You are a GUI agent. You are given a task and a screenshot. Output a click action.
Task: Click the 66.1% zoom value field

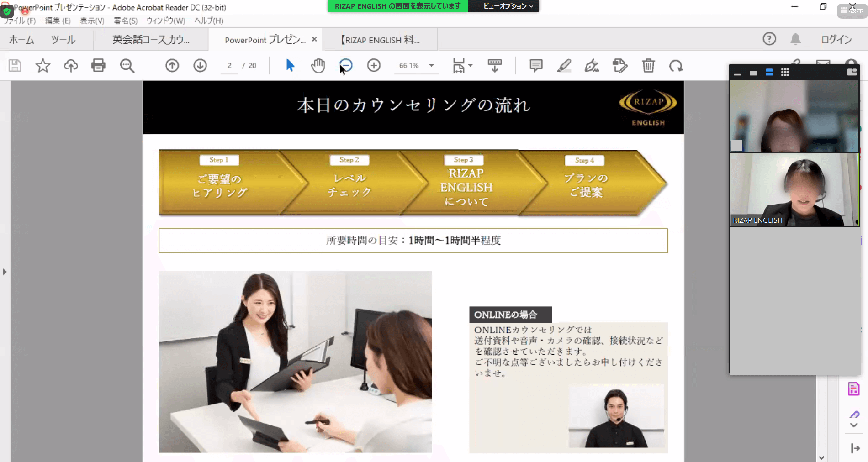pos(409,66)
